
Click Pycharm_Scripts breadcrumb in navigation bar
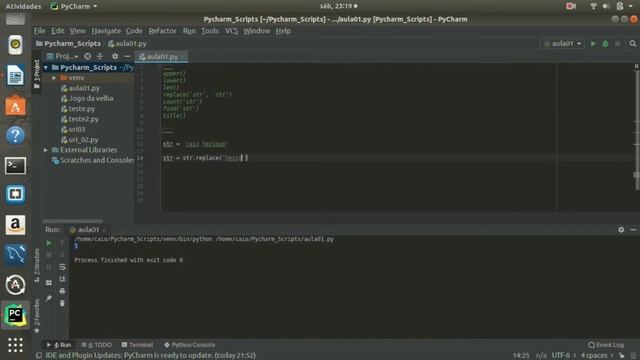[68, 43]
